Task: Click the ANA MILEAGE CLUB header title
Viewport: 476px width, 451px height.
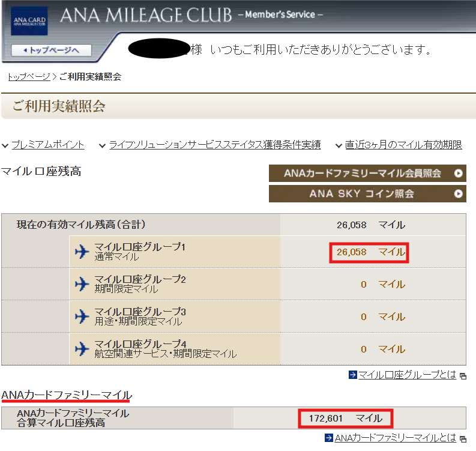Action: click(146, 15)
